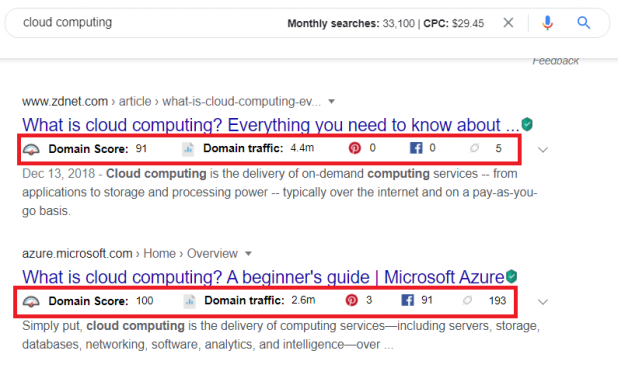The image size is (618, 368).
Task: Click the Facebook icon in the ZDNet result
Action: point(416,148)
